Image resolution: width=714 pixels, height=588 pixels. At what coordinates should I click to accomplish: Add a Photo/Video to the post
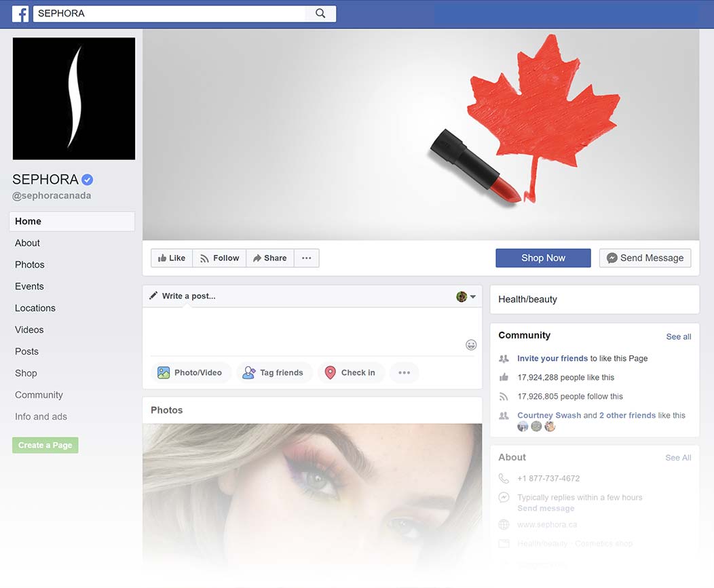pos(190,373)
